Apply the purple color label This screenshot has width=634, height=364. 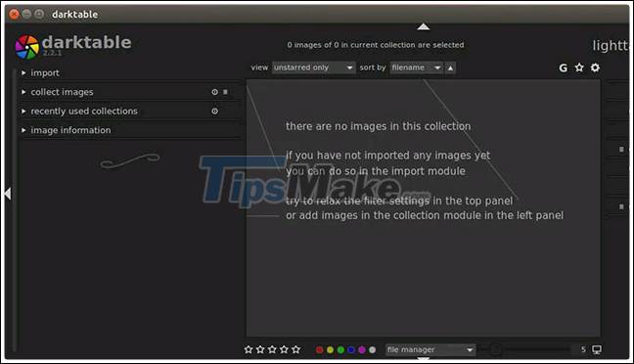[362, 350]
